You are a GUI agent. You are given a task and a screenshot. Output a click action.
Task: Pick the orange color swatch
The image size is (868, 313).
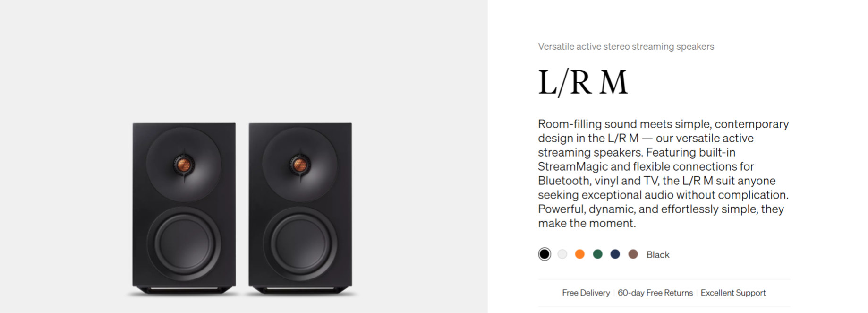coord(580,254)
